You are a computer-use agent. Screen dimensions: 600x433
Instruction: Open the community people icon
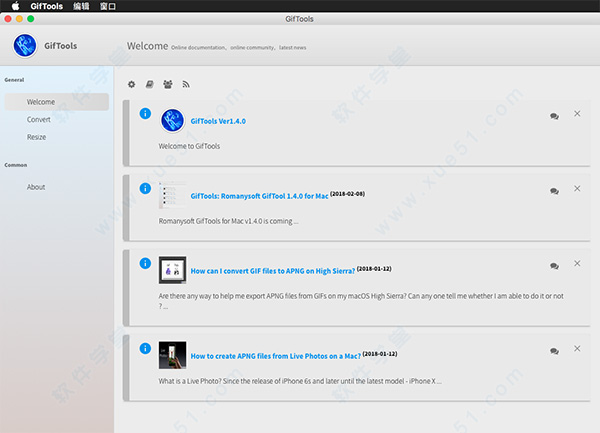click(168, 84)
